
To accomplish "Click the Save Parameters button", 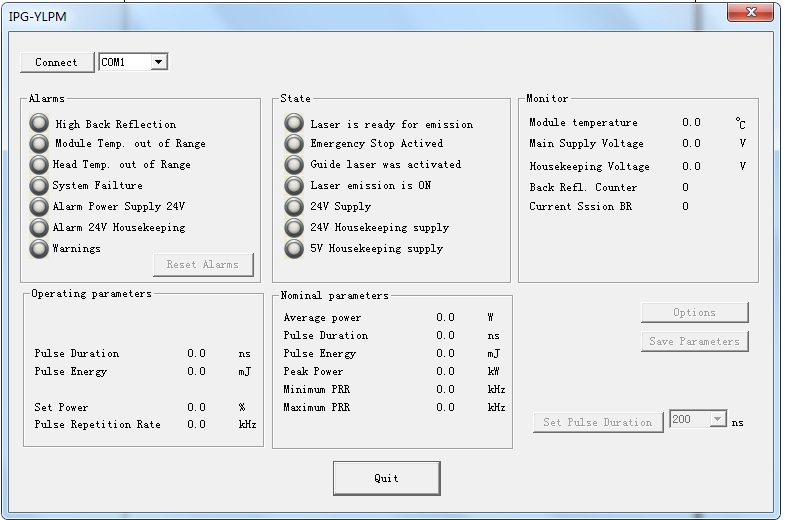I will click(x=695, y=341).
